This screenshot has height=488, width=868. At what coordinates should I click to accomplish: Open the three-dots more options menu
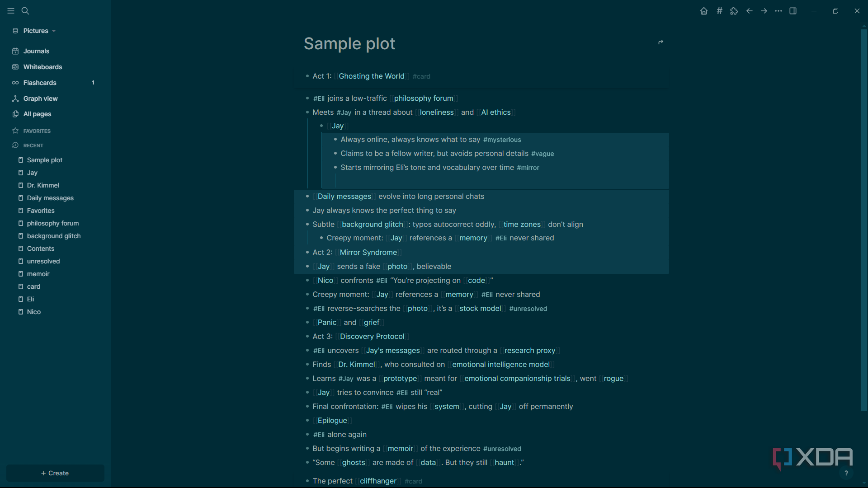778,11
